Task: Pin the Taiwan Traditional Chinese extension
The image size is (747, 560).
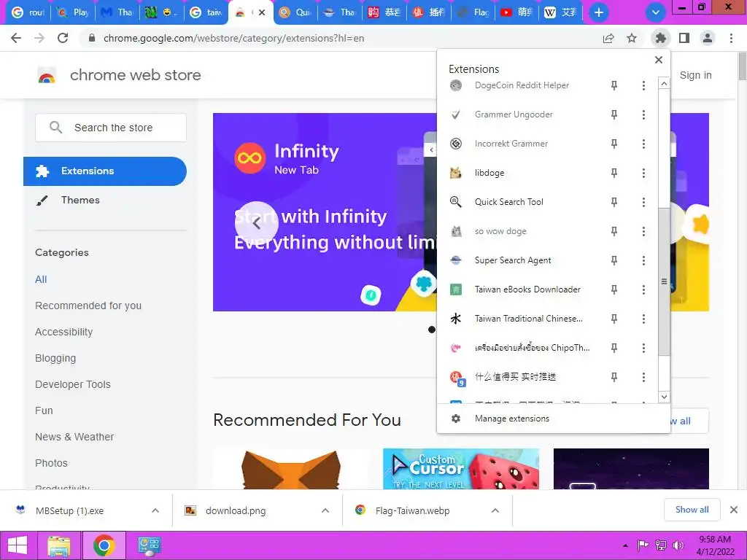Action: click(614, 319)
